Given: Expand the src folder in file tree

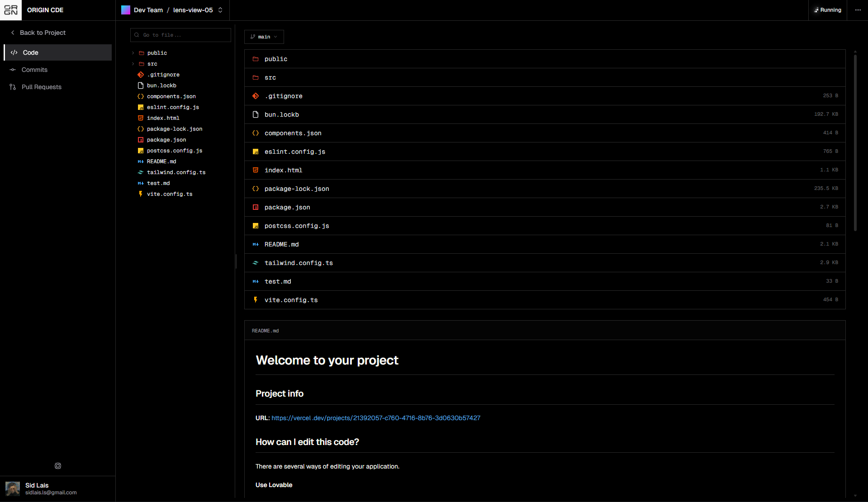Looking at the screenshot, I should 133,64.
